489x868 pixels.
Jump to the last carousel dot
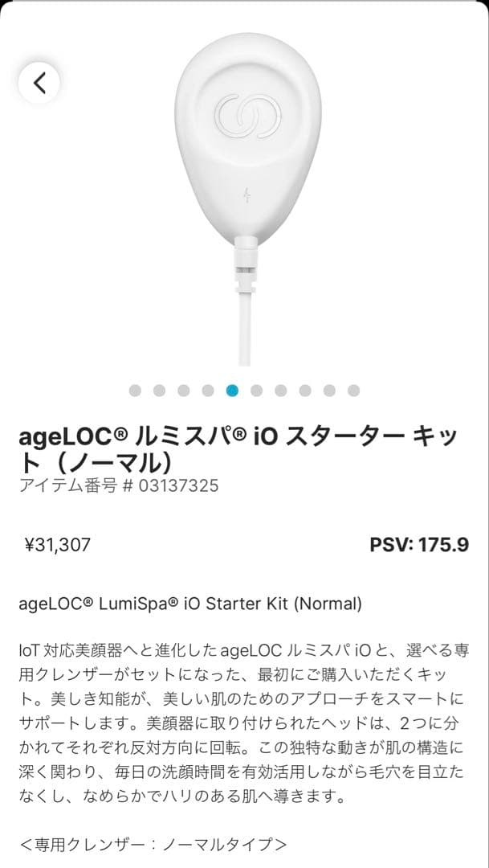351,390
